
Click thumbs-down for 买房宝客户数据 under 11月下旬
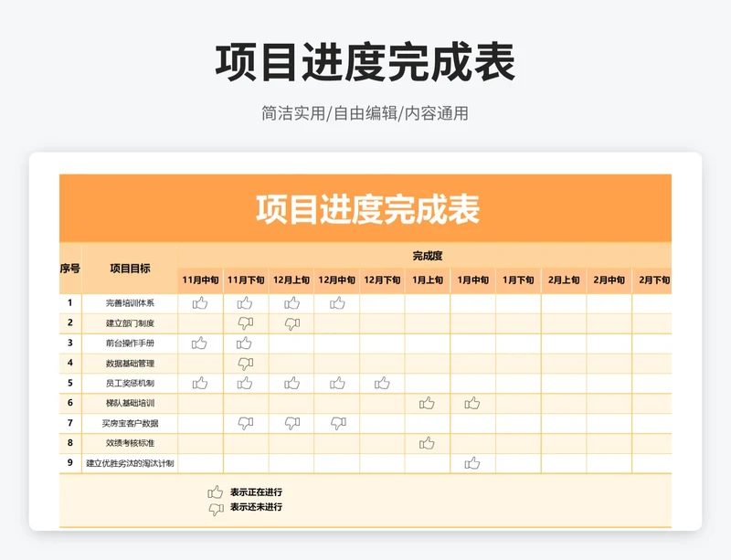click(x=246, y=423)
